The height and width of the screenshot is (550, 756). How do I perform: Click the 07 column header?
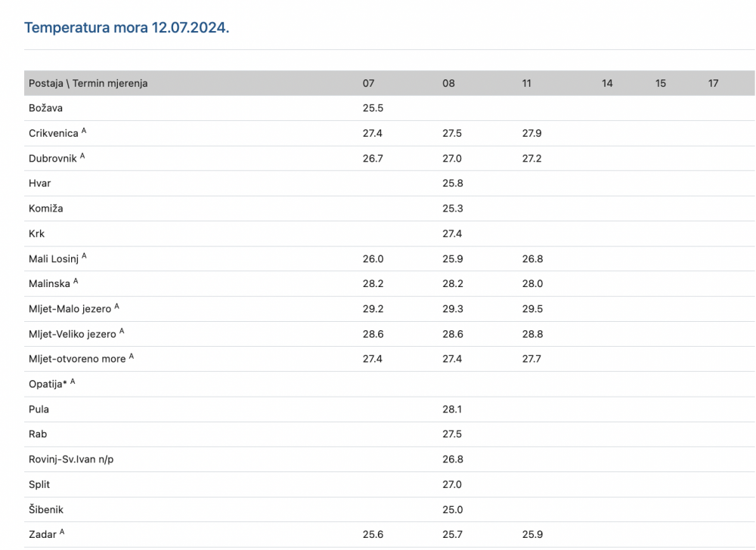[x=368, y=83]
